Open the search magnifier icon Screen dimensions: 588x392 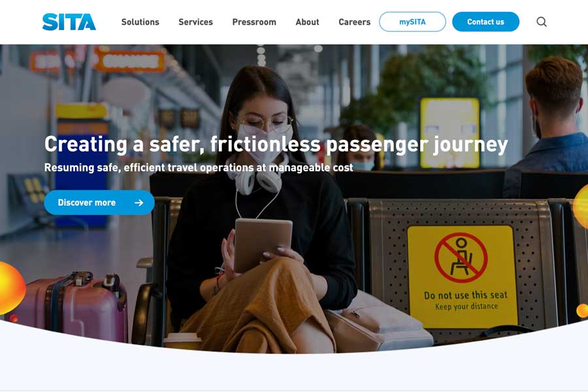pyautogui.click(x=542, y=22)
